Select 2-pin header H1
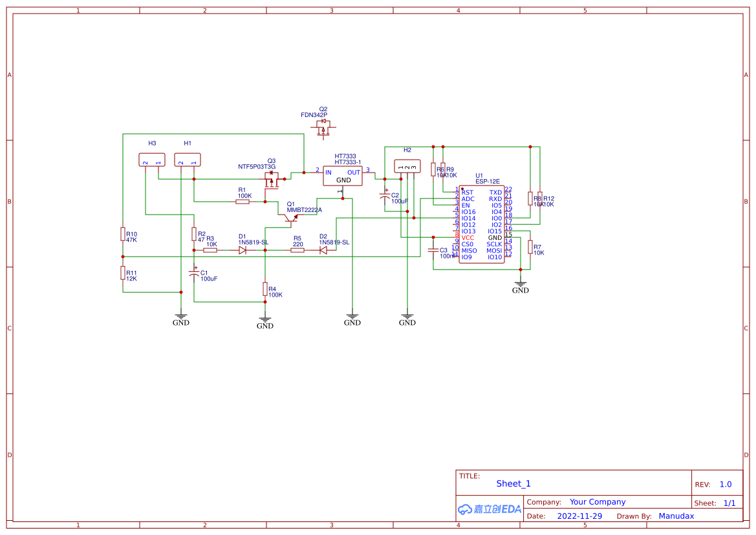Screen dimensions: 756x535 coord(187,159)
